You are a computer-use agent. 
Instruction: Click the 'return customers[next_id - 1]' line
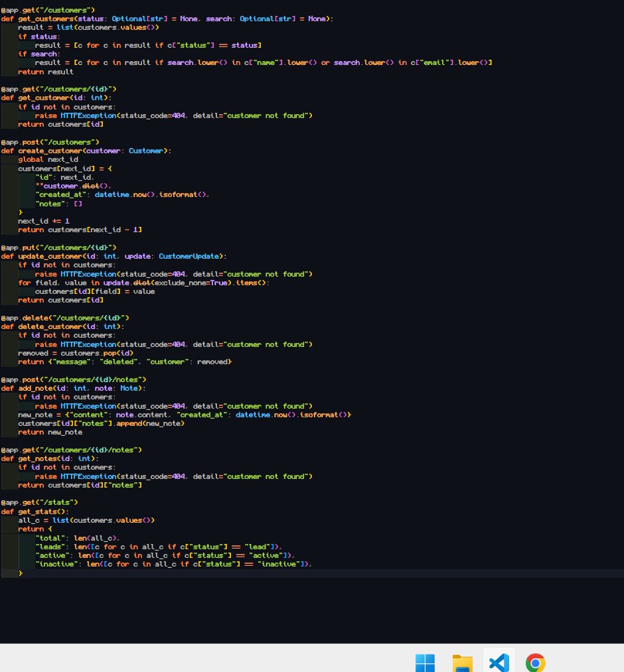click(x=80, y=230)
